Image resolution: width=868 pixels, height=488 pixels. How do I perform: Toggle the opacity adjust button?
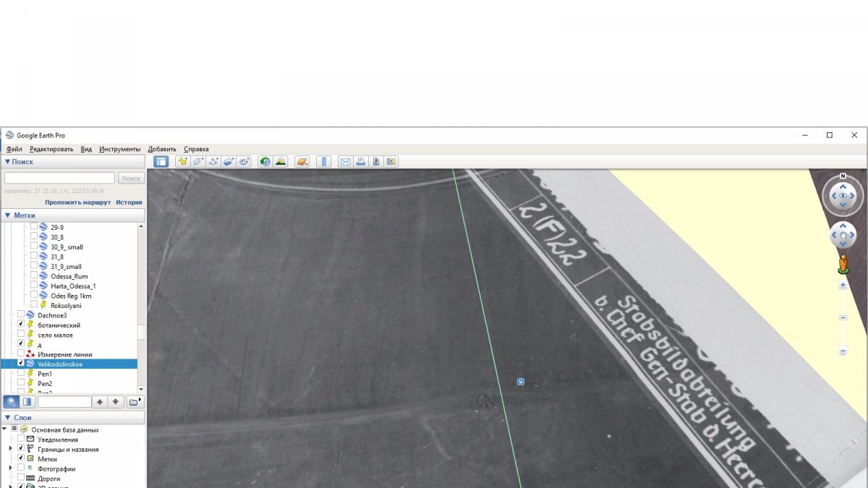point(27,401)
